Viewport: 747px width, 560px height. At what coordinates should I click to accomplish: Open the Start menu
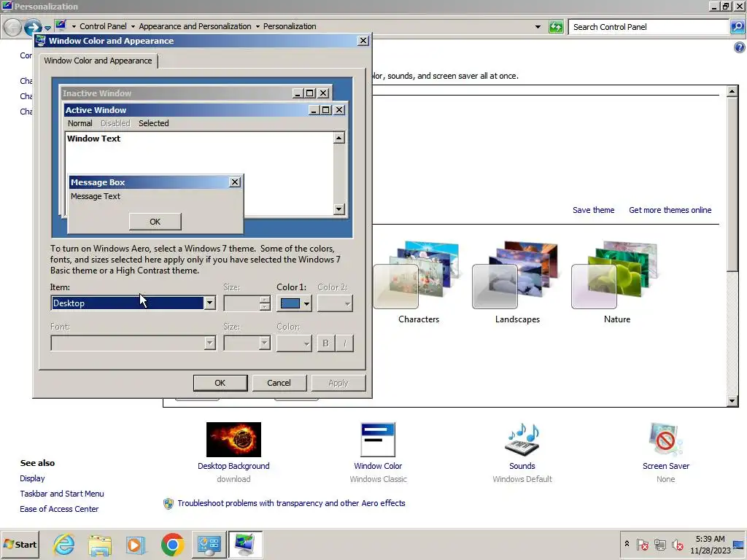[x=20, y=544]
